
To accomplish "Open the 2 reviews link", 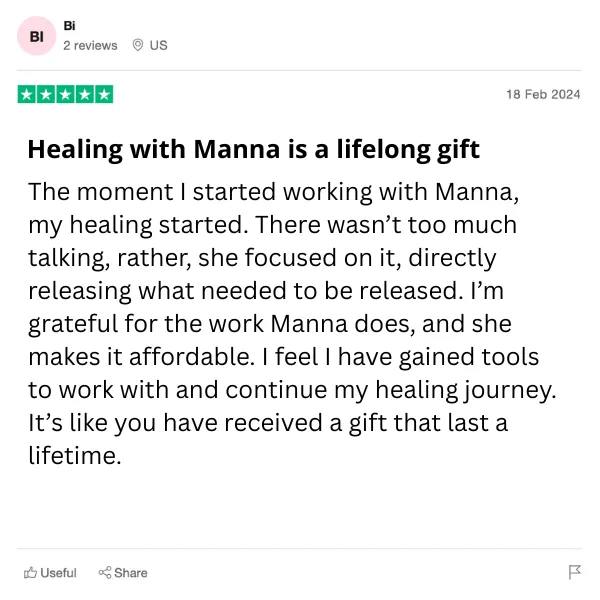I will click(x=90, y=46).
